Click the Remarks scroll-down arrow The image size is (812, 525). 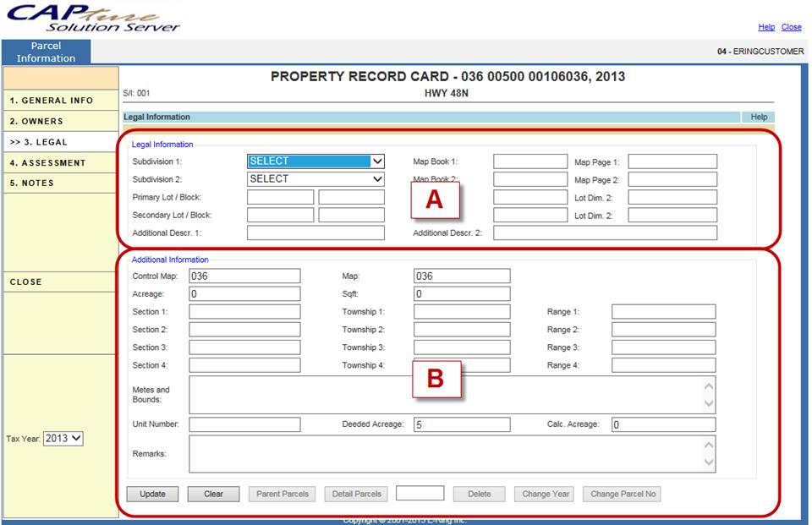coord(709,462)
